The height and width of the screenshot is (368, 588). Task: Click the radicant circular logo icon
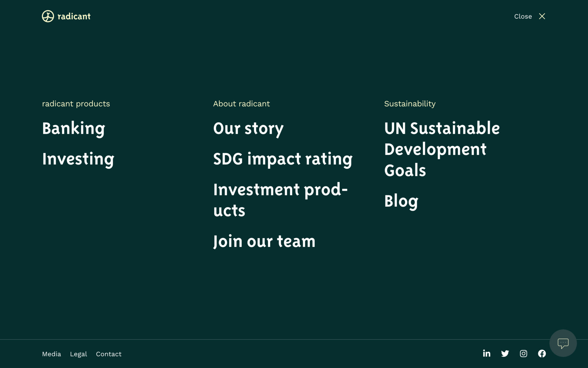coord(48,16)
